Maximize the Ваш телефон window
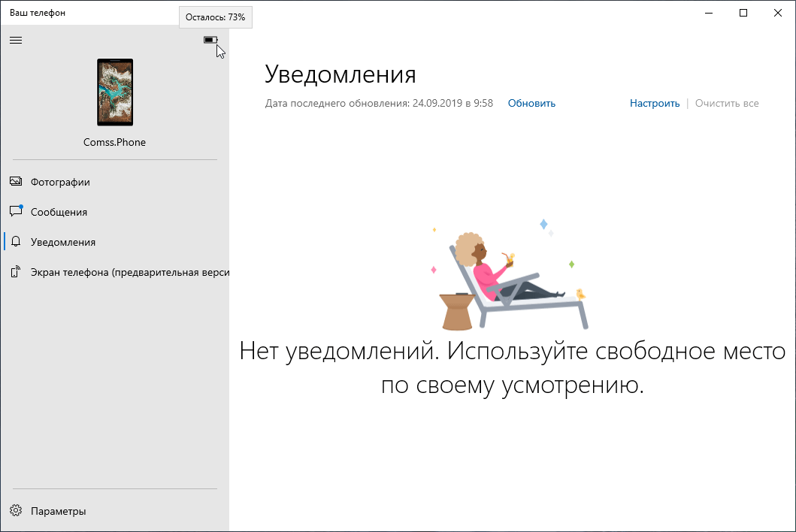The width and height of the screenshot is (796, 532). (743, 13)
